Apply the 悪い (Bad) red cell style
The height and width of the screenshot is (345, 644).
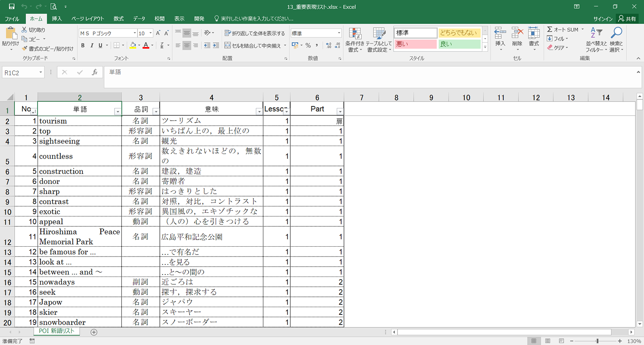415,44
